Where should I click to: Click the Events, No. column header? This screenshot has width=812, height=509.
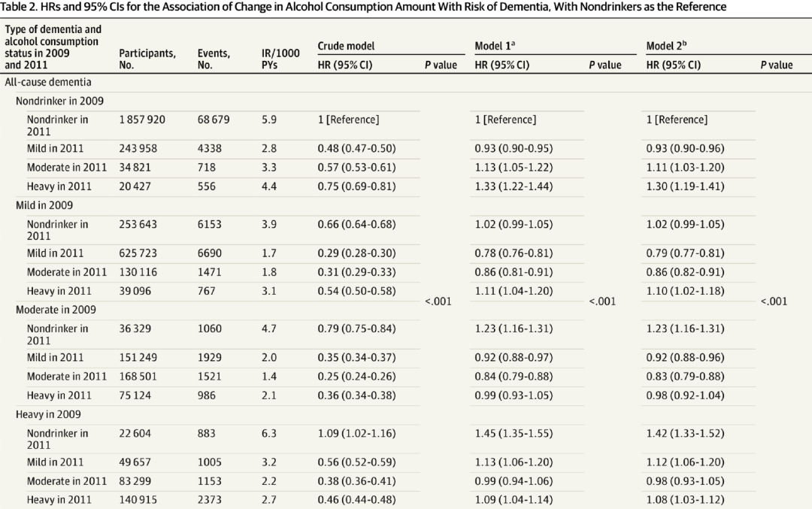coord(214,59)
